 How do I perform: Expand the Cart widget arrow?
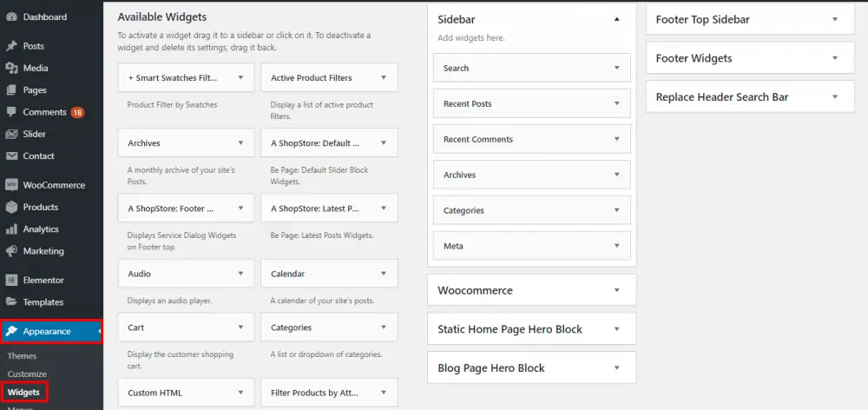click(x=240, y=327)
